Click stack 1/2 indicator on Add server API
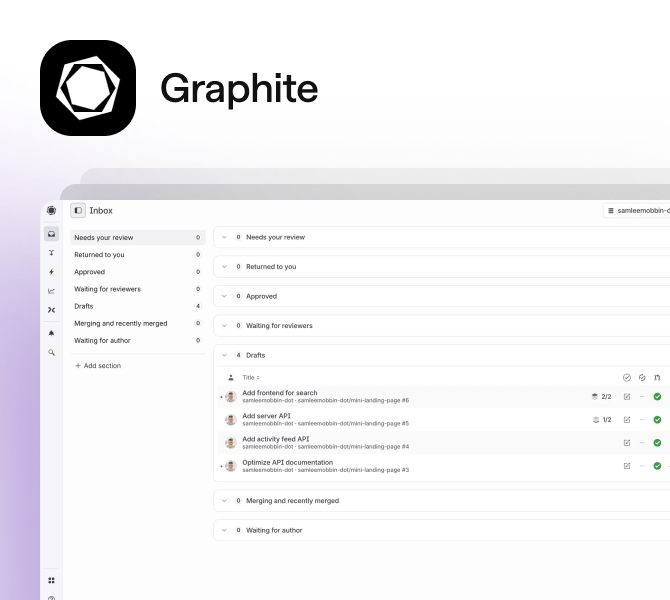The image size is (670, 600). pos(602,420)
